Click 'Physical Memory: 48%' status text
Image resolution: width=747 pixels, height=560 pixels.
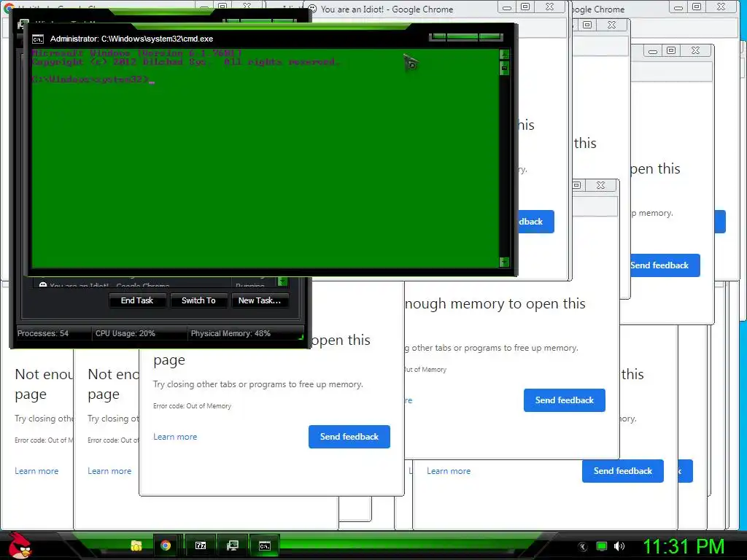pos(231,333)
